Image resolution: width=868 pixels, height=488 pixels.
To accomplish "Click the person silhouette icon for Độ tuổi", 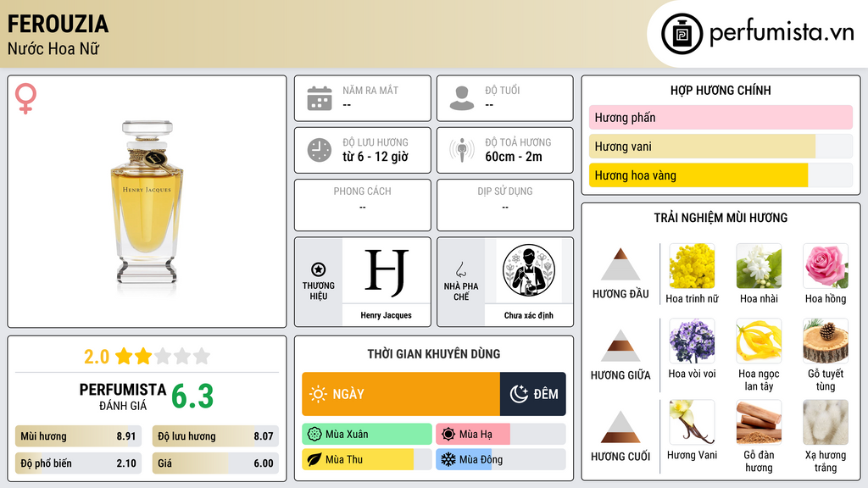I will click(462, 98).
